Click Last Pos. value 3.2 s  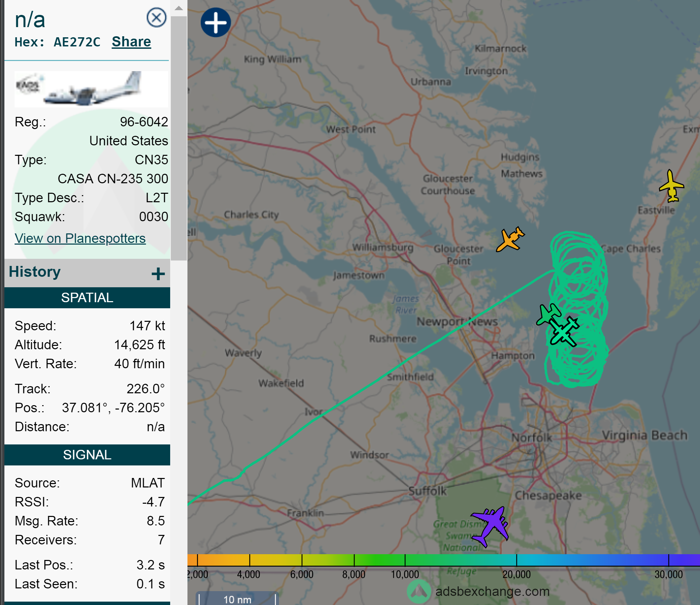click(x=151, y=565)
